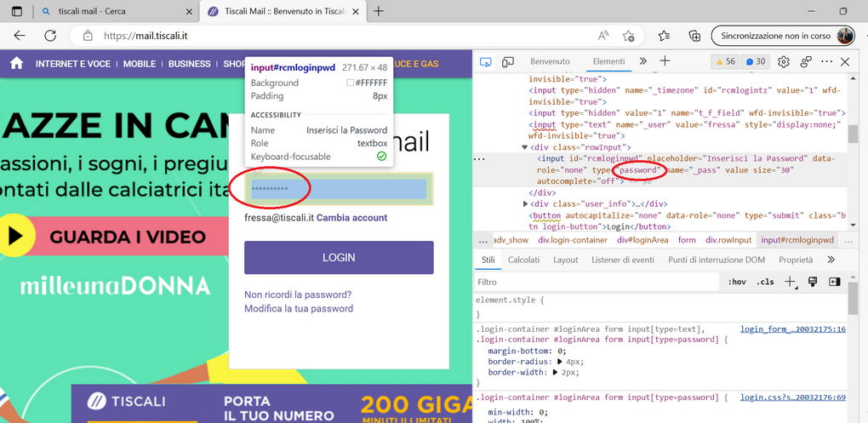Select div#loginArea in the breadcrumb
This screenshot has height=423, width=868.
tap(642, 240)
